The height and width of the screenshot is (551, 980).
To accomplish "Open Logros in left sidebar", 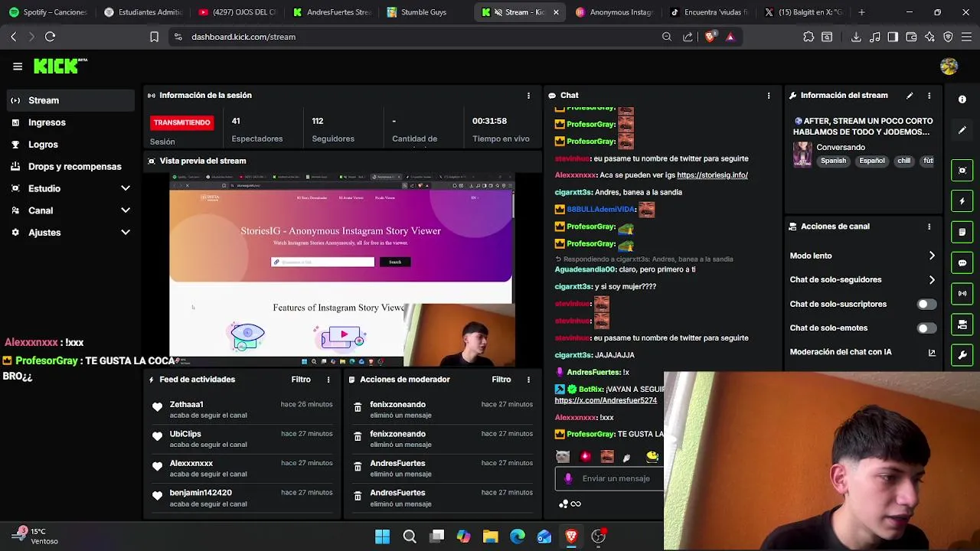I will coord(70,145).
